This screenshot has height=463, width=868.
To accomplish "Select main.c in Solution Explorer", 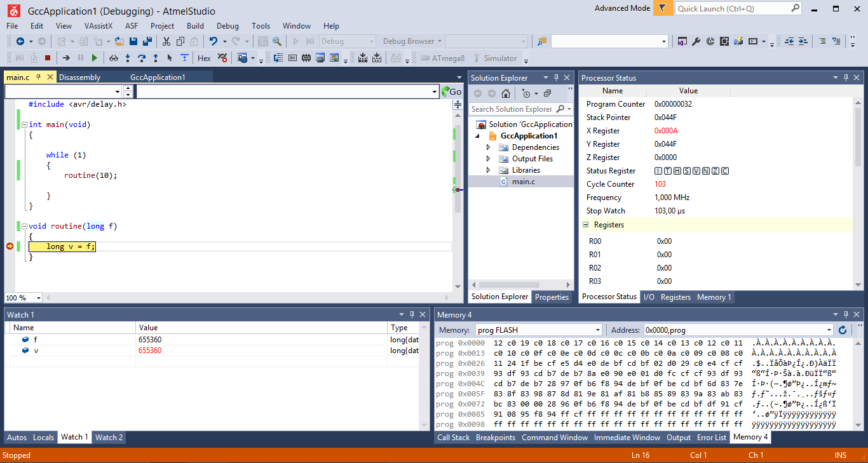I will [524, 182].
